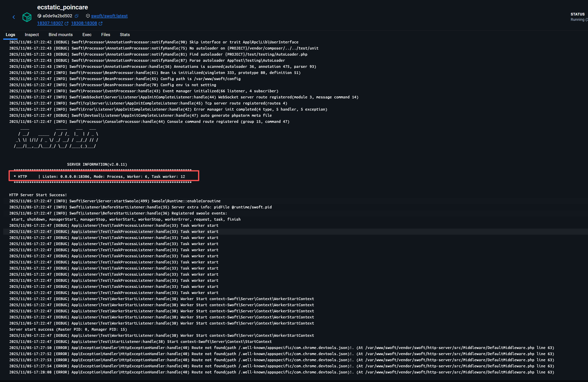Copy the container ID a0de9a2bd502

(x=77, y=15)
